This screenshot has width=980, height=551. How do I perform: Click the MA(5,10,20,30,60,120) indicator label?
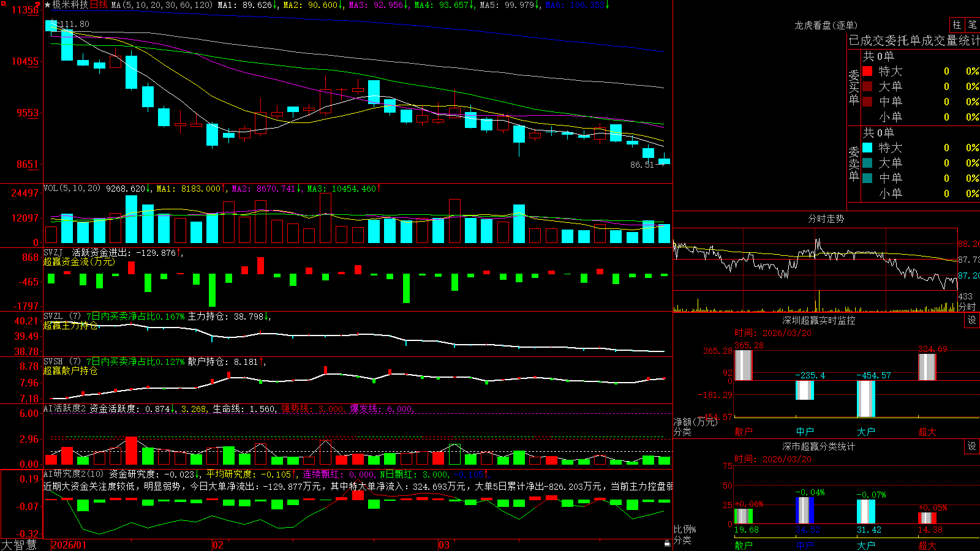(162, 5)
